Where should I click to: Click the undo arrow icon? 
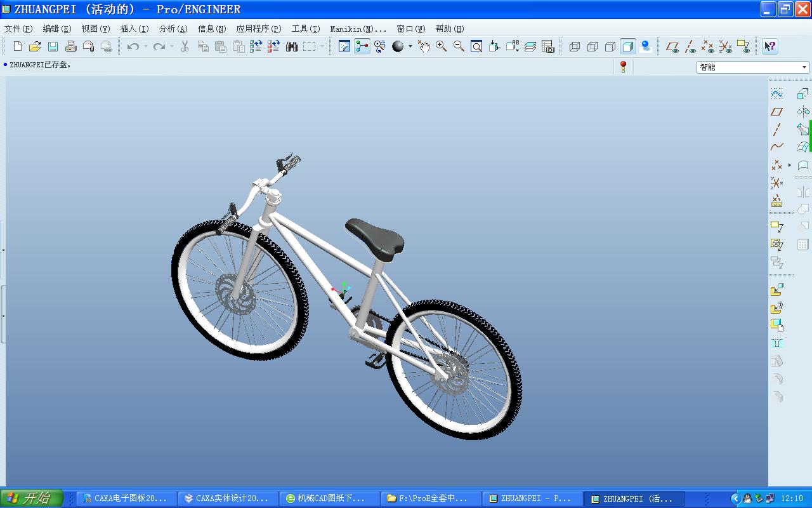(x=133, y=46)
